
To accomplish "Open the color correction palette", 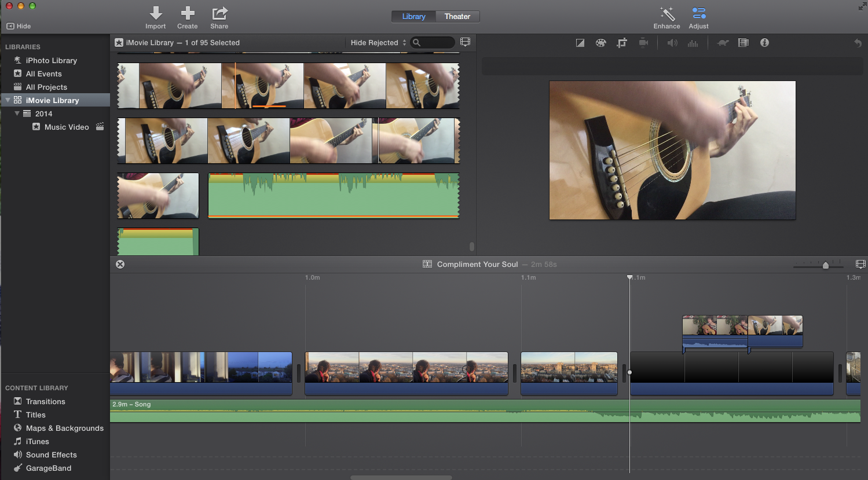I will coord(600,43).
